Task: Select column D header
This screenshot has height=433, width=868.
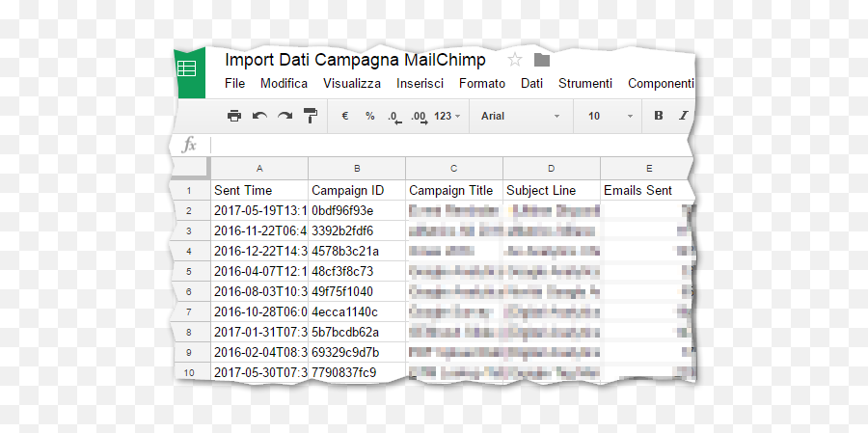Action: (552, 169)
